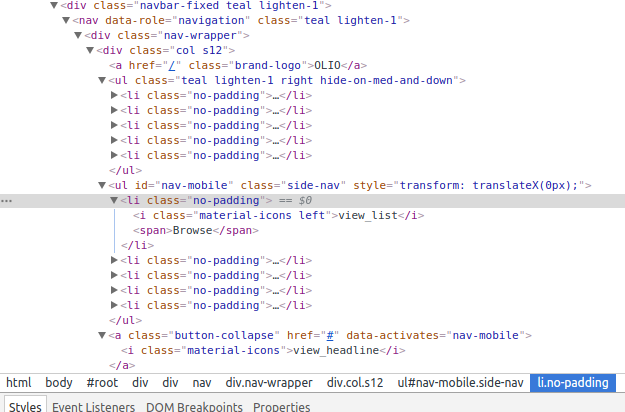
Task: Collapse the nav-mobile side-nav ul
Action: point(102,185)
